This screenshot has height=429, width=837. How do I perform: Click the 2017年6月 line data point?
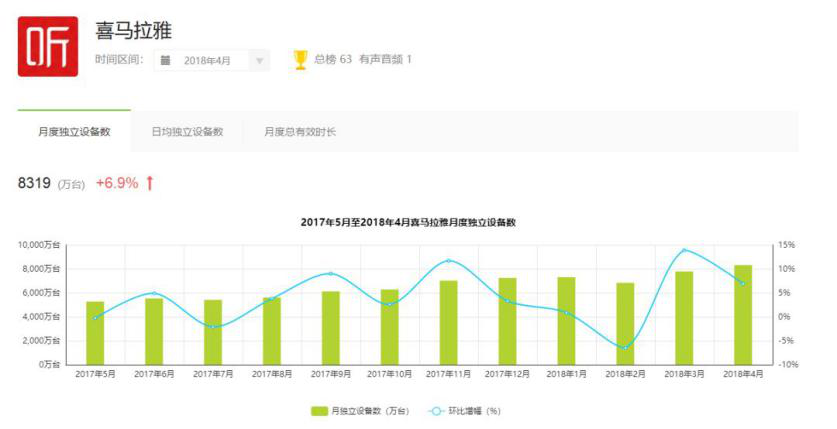154,293
